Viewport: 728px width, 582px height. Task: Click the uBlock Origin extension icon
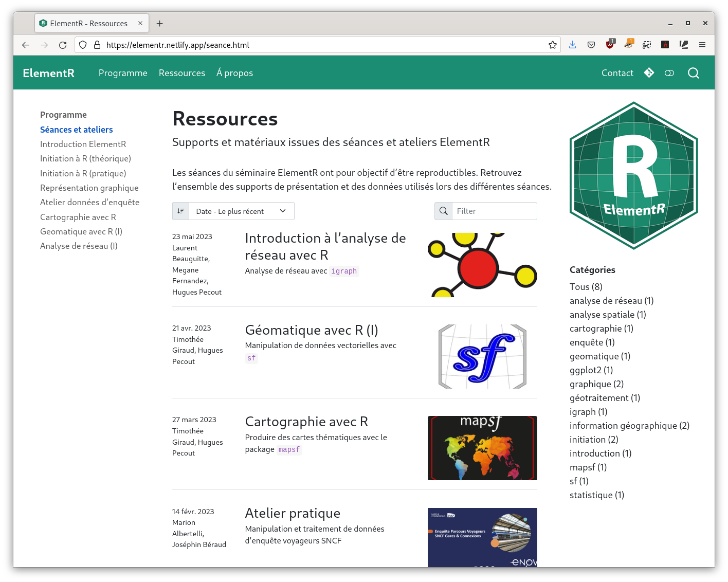[x=610, y=45]
